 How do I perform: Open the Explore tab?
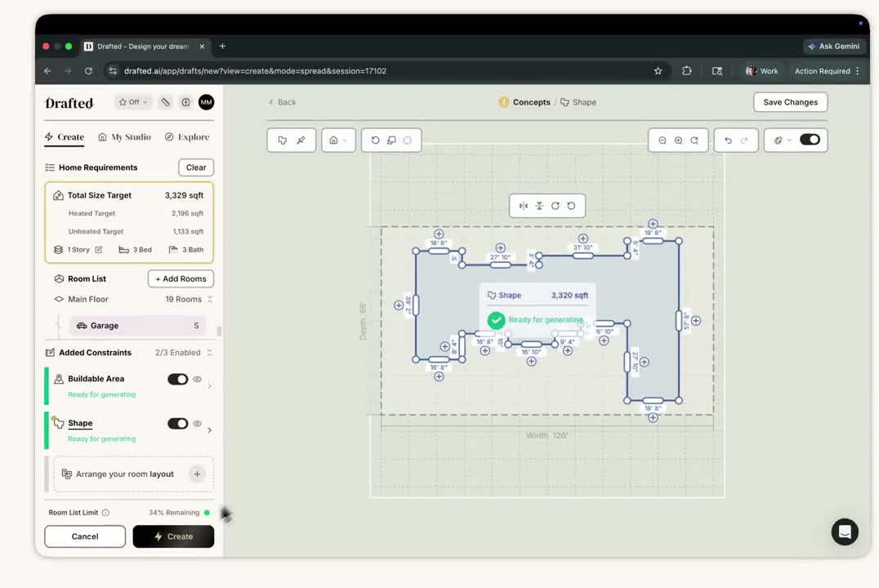[187, 137]
